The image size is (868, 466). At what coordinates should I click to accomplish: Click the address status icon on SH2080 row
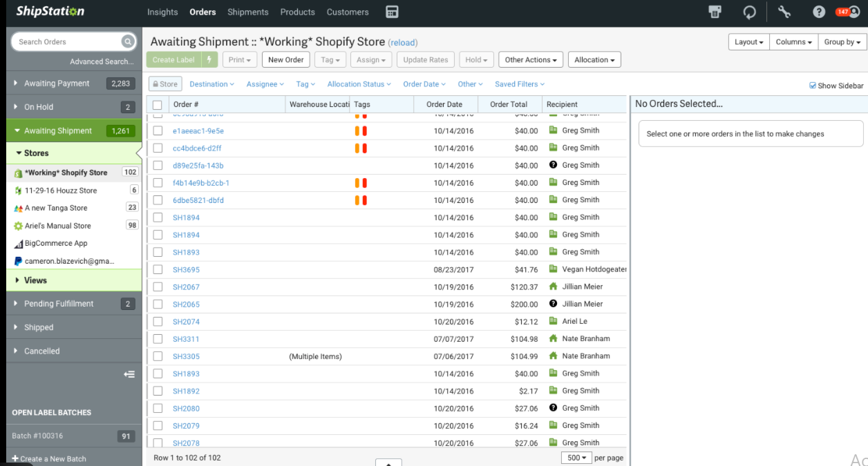point(553,408)
